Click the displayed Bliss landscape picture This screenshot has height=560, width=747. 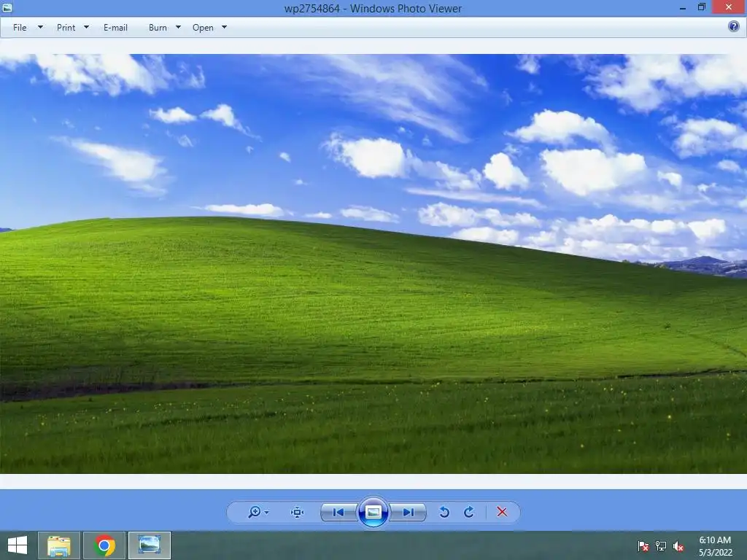[x=373, y=264]
